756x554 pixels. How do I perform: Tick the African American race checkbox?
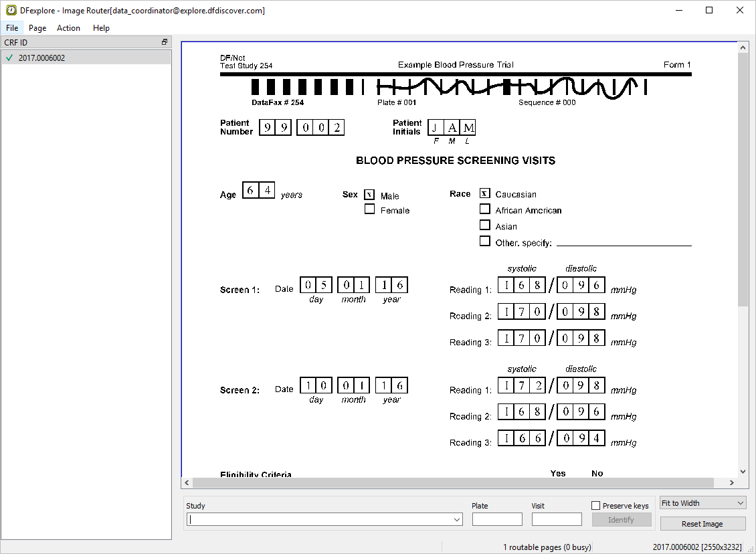tap(485, 209)
